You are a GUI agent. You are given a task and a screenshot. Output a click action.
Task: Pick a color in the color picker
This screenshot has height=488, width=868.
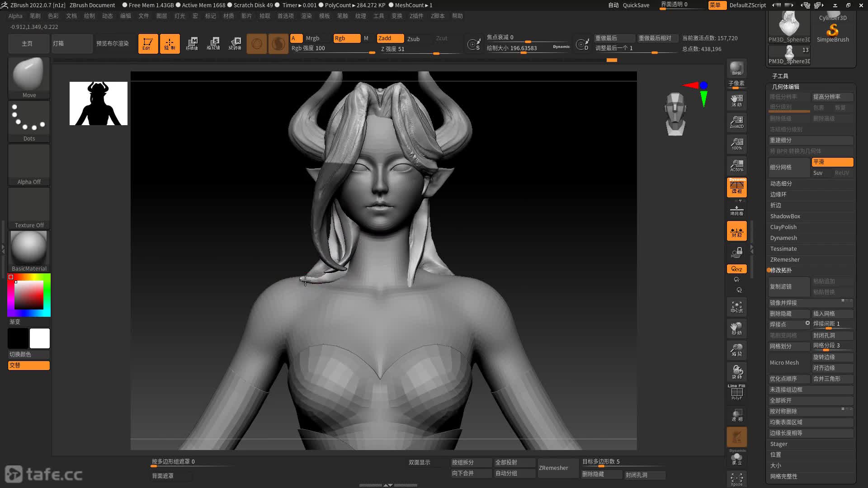point(29,295)
